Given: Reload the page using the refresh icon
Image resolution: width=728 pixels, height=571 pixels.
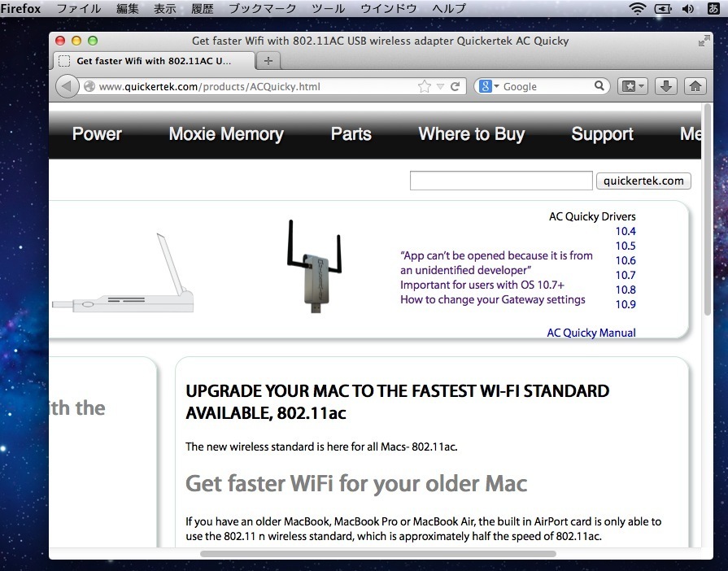Looking at the screenshot, I should [x=456, y=86].
